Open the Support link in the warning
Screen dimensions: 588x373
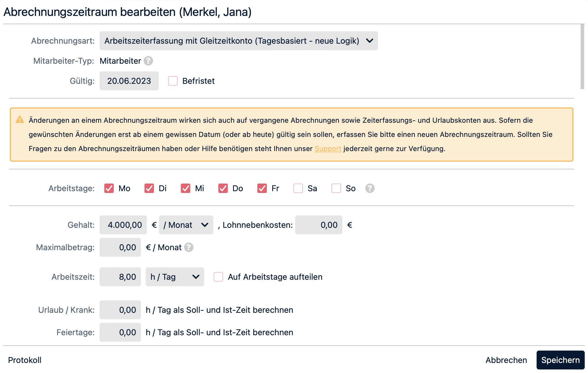pyautogui.click(x=328, y=149)
